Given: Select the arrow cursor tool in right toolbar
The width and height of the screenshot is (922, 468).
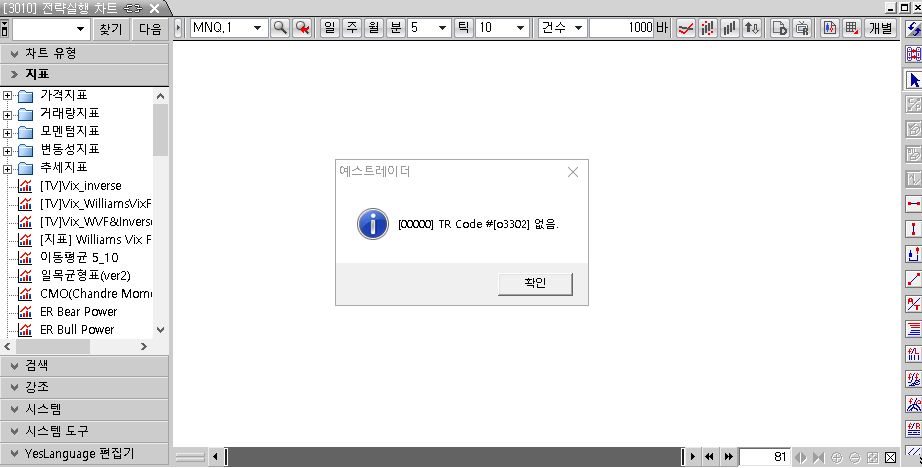Looking at the screenshot, I should tap(913, 81).
